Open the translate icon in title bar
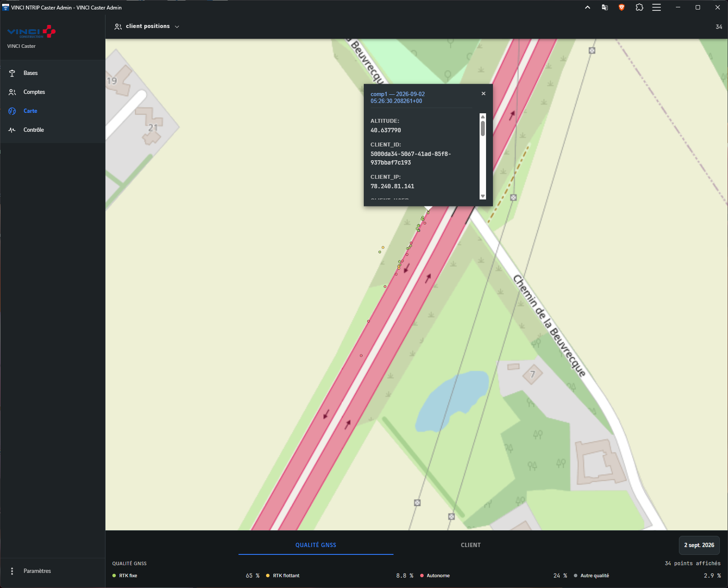Screen dimensions: 728x588 point(605,7)
